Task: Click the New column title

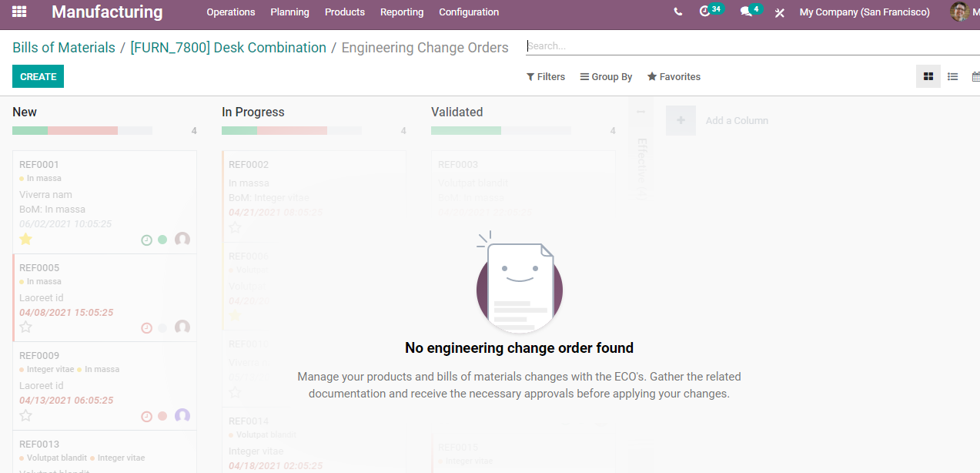Action: (x=25, y=112)
